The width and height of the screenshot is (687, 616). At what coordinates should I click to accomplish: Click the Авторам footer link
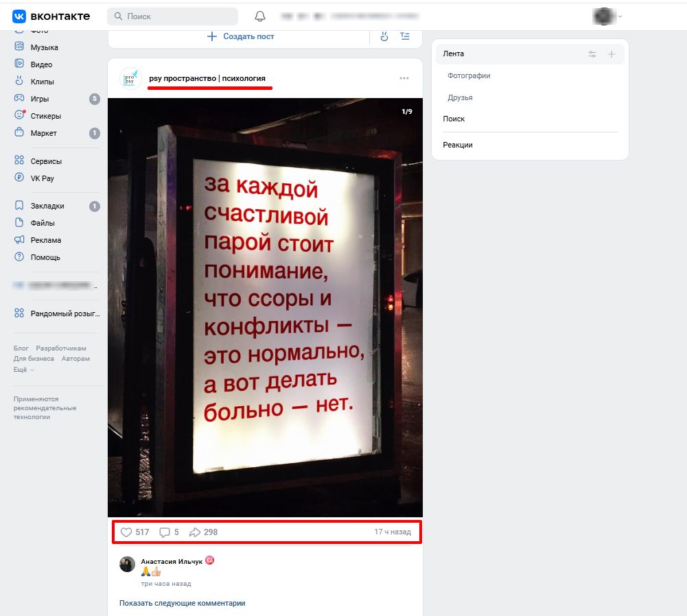(x=75, y=359)
